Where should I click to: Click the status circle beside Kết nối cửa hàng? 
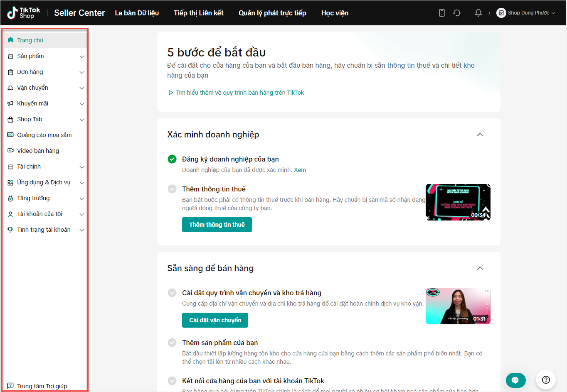pyautogui.click(x=172, y=381)
